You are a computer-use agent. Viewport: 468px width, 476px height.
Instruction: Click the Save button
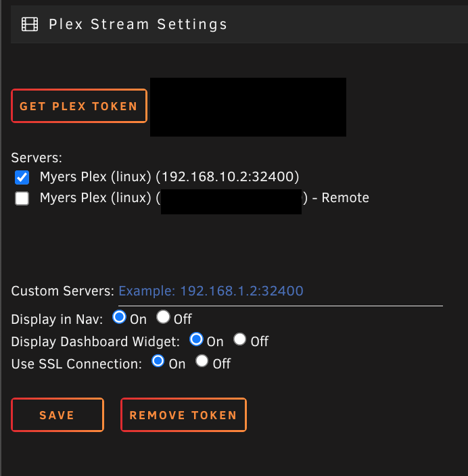[57, 414]
